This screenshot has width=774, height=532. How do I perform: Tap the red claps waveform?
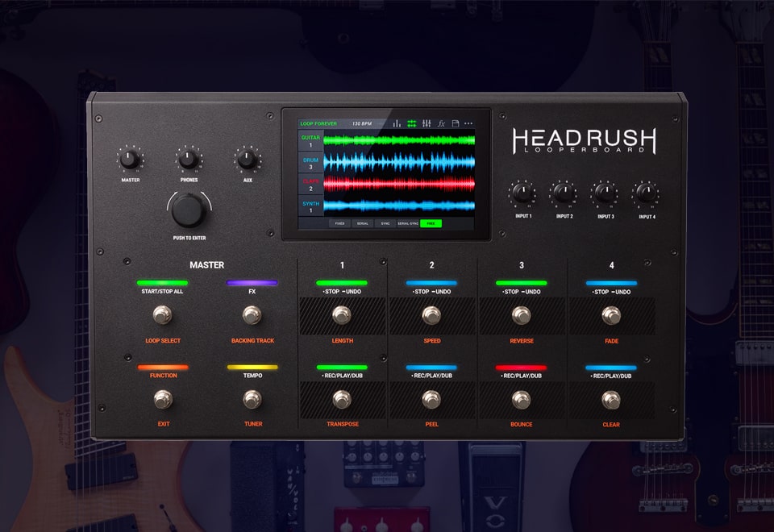click(x=399, y=184)
